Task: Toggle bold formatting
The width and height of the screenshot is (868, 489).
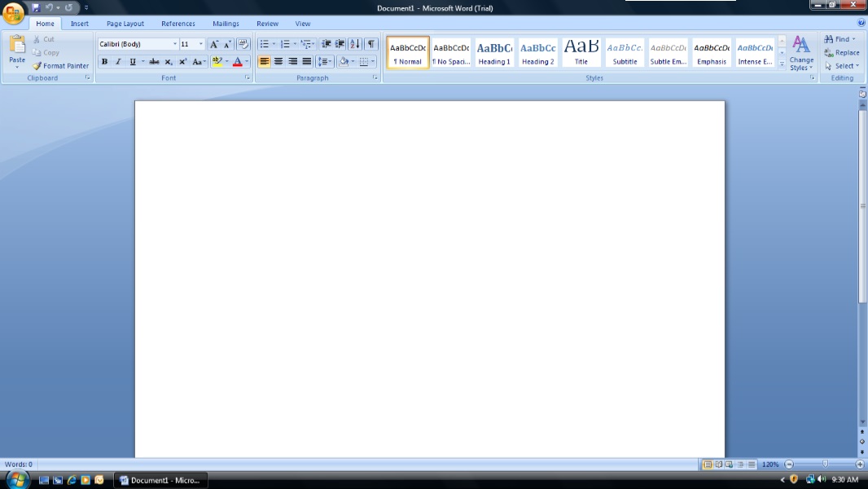Action: (104, 62)
